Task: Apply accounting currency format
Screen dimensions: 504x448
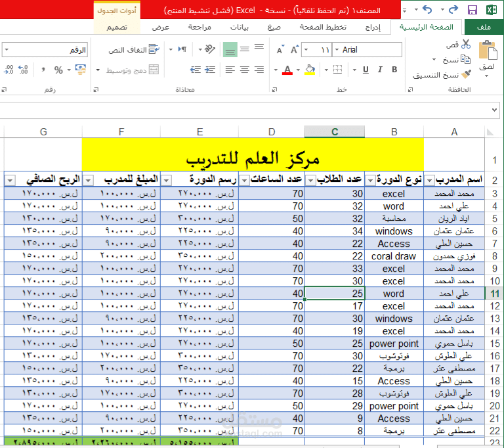Action: [80, 70]
